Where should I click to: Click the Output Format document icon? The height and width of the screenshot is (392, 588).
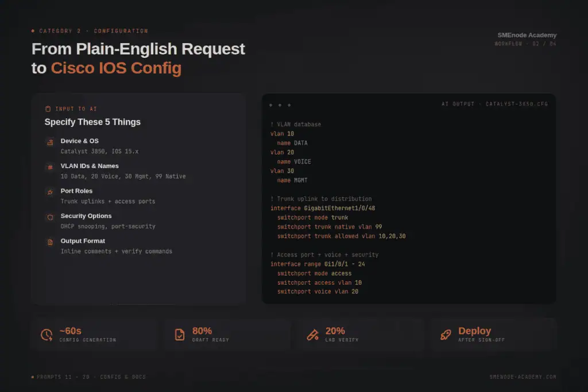tap(50, 242)
